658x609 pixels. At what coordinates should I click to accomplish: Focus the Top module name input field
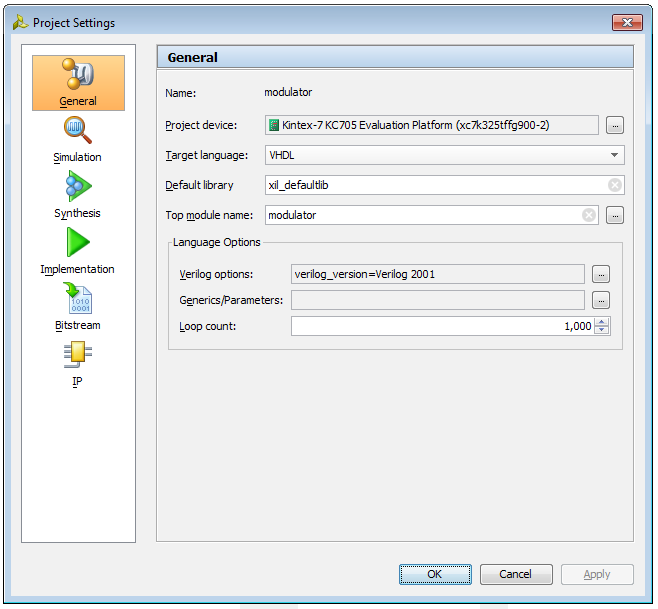pos(431,215)
